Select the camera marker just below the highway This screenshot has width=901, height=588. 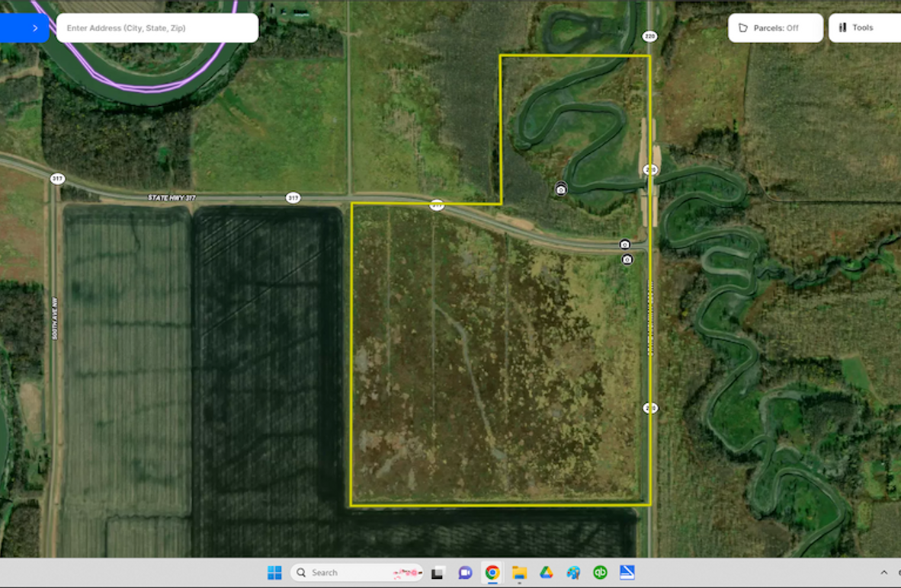coord(627,260)
